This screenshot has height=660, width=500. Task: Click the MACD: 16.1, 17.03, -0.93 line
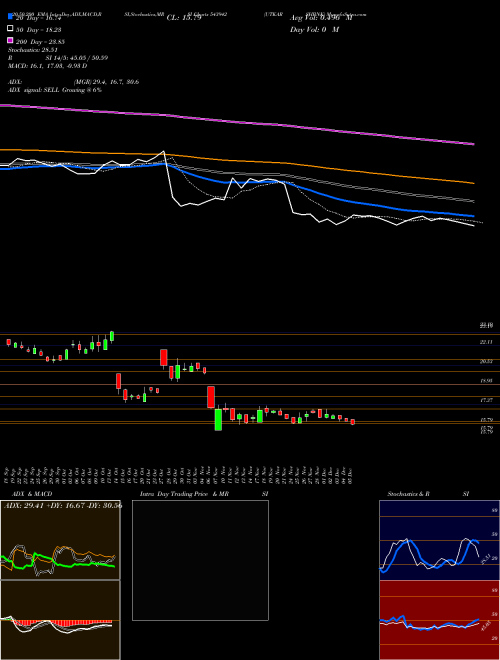point(48,66)
